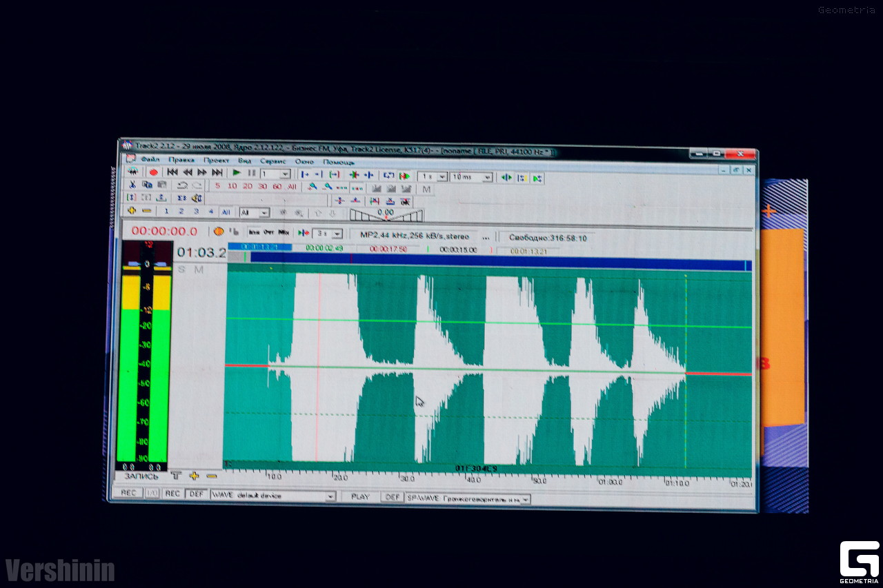Click the fast-forward icon in transport toolbar

[x=202, y=172]
